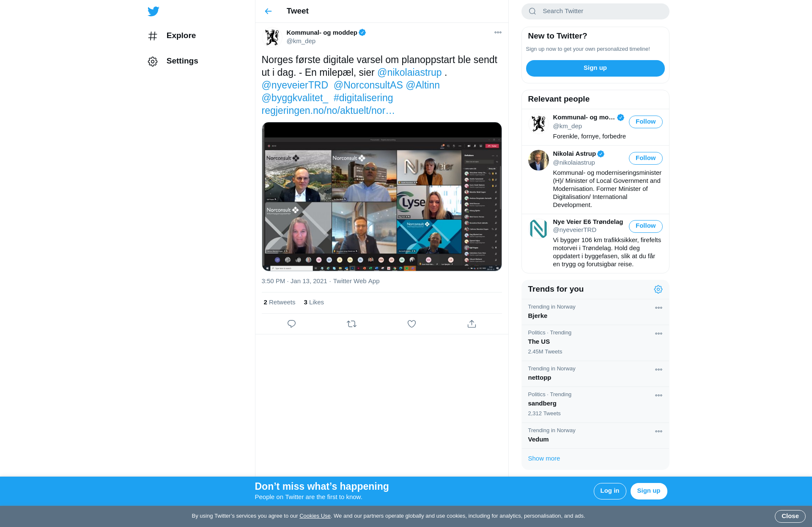
Task: Open @nikolaiastrup handle in Relevant people
Action: (x=573, y=163)
